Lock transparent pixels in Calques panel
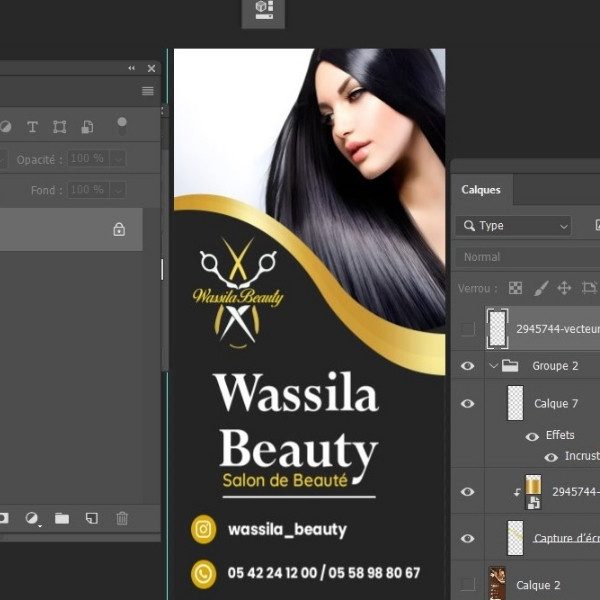The height and width of the screenshot is (600, 600). (x=515, y=288)
